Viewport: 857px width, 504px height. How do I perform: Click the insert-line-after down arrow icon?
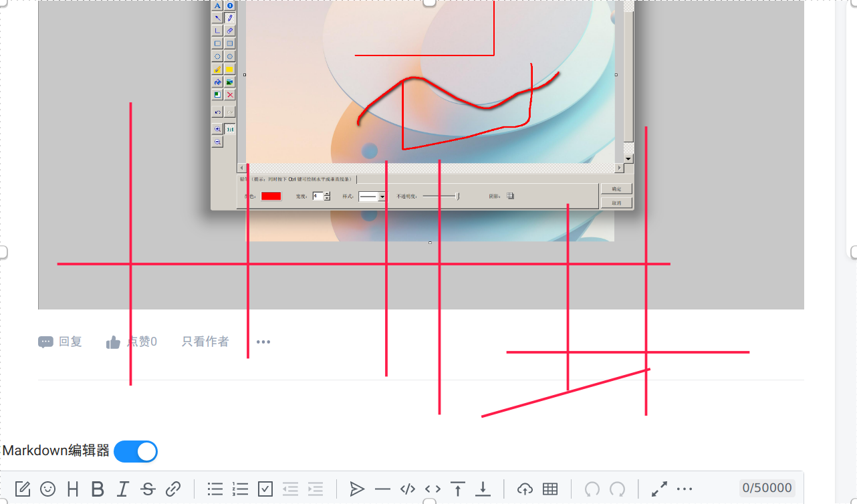(x=483, y=489)
